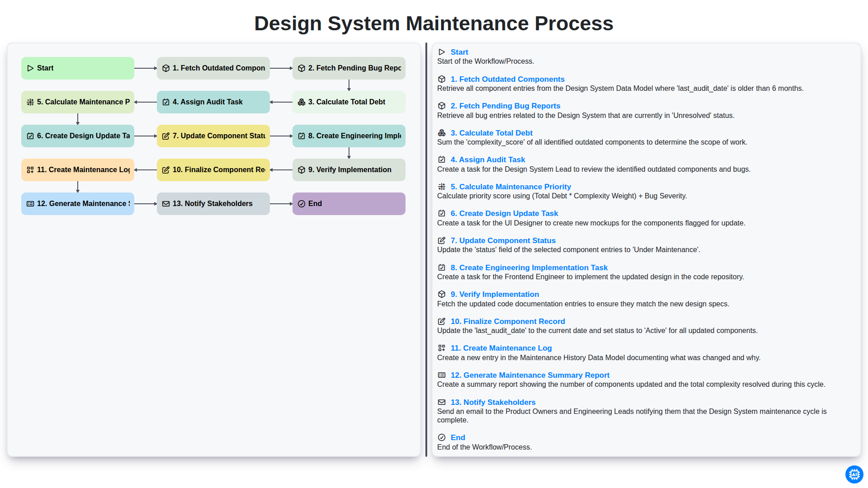Click grid icon beside Calculate Maintenance Priority heading

point(442,187)
